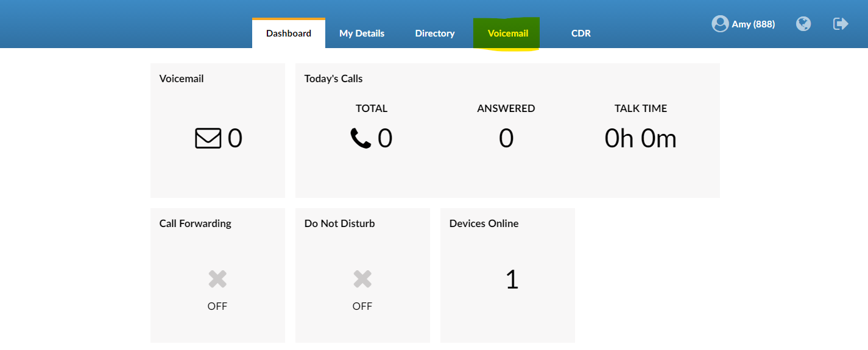Toggle Do Not Disturb OFF status
The height and width of the screenshot is (350, 868).
(362, 306)
